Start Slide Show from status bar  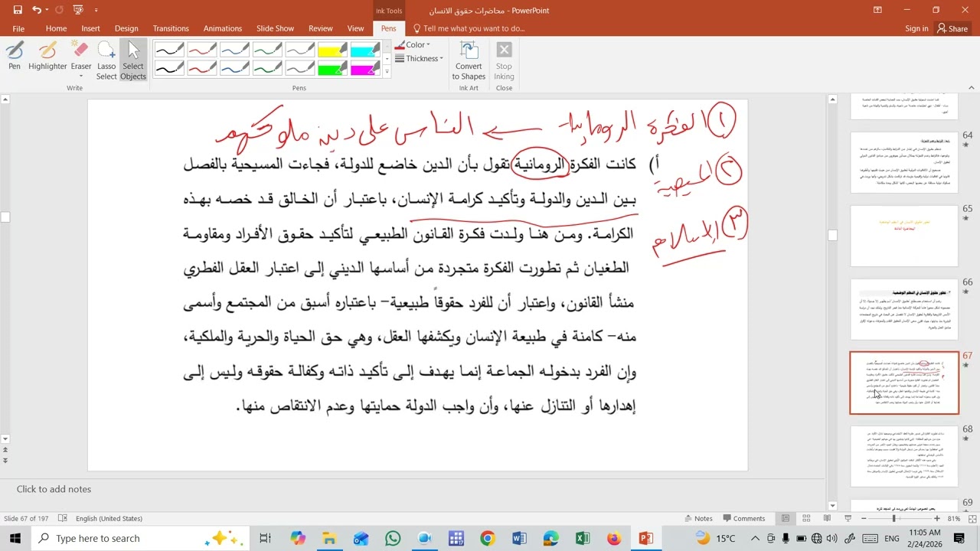(x=848, y=518)
